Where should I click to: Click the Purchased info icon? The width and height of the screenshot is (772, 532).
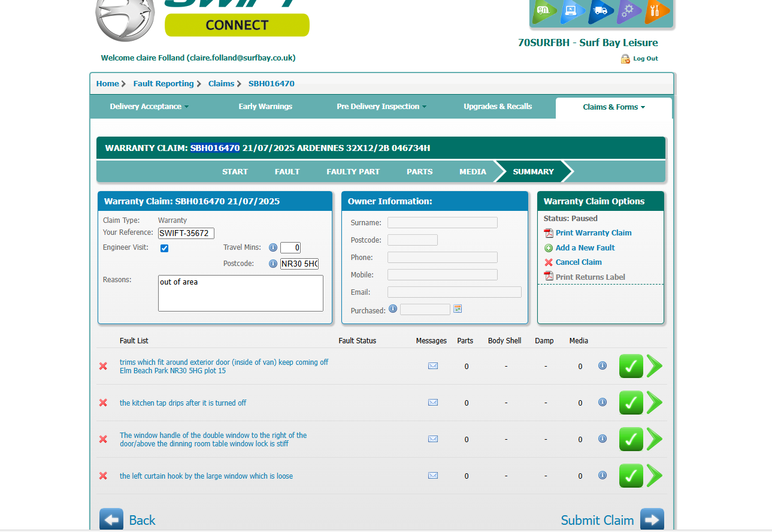[393, 309]
